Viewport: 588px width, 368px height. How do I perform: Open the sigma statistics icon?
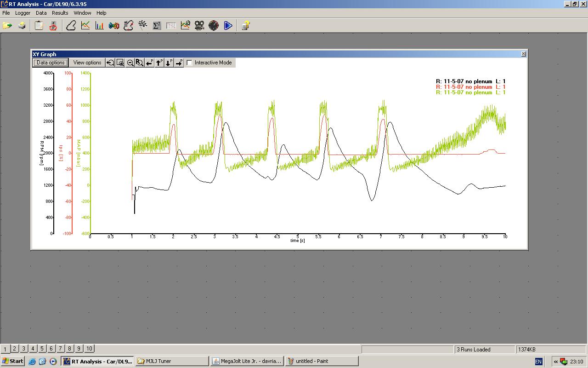point(157,26)
